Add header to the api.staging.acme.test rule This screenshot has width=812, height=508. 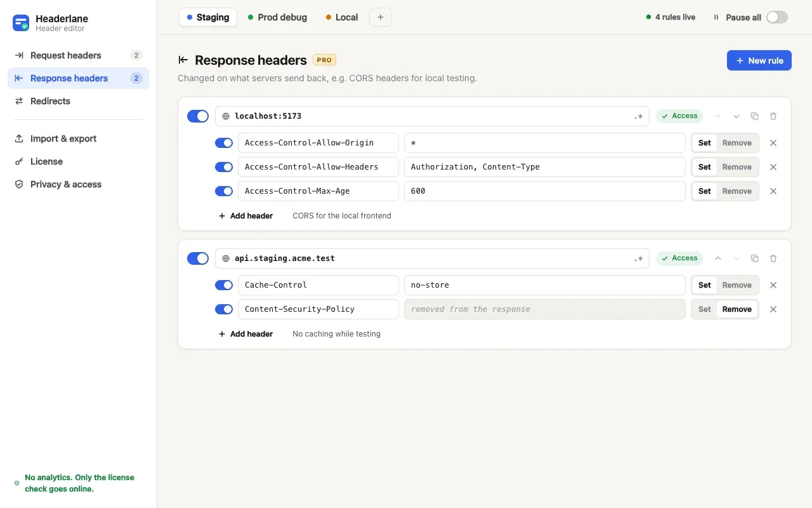pyautogui.click(x=246, y=334)
